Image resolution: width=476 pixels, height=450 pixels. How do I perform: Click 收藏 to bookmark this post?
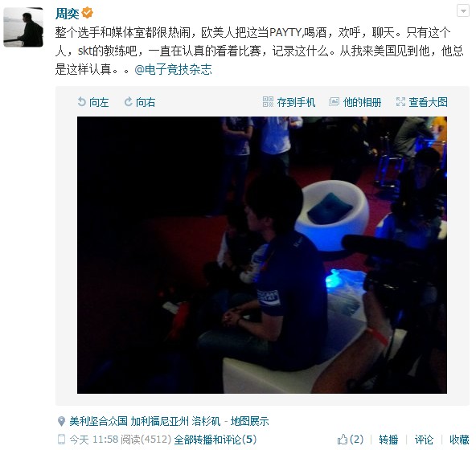coord(459,440)
